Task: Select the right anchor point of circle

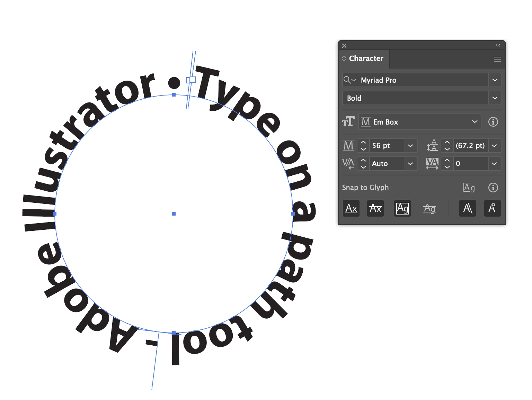Action: [x=293, y=214]
